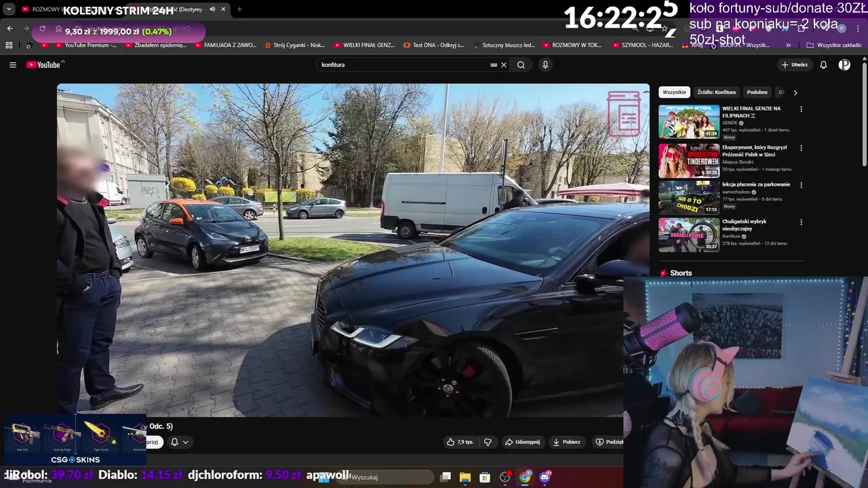Mute the tab playing audio
Screen dimensions: 868x488
click(x=212, y=9)
